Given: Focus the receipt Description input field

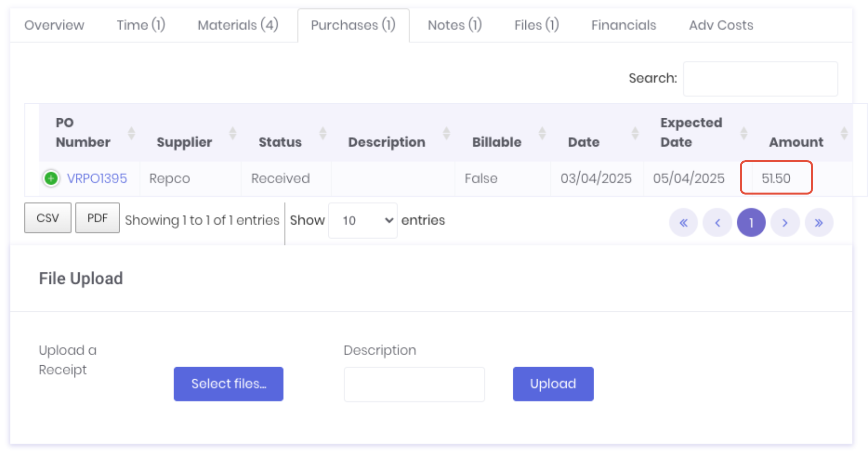Looking at the screenshot, I should [414, 384].
